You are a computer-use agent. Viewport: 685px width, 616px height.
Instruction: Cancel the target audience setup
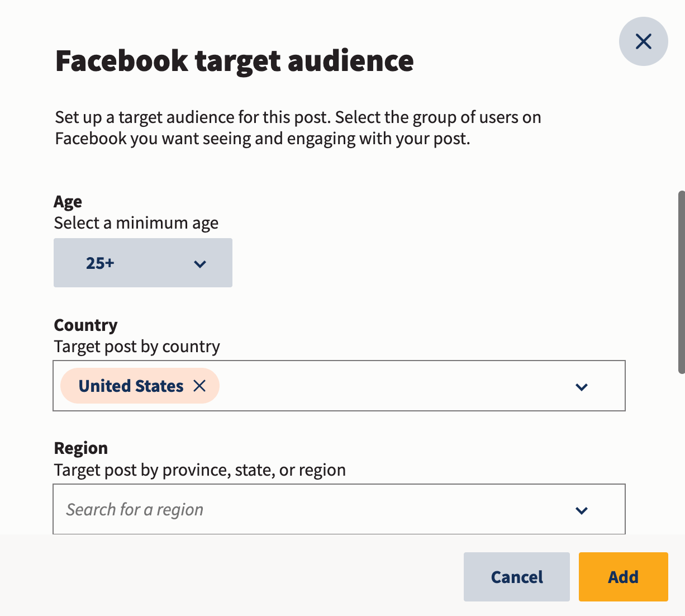point(516,577)
